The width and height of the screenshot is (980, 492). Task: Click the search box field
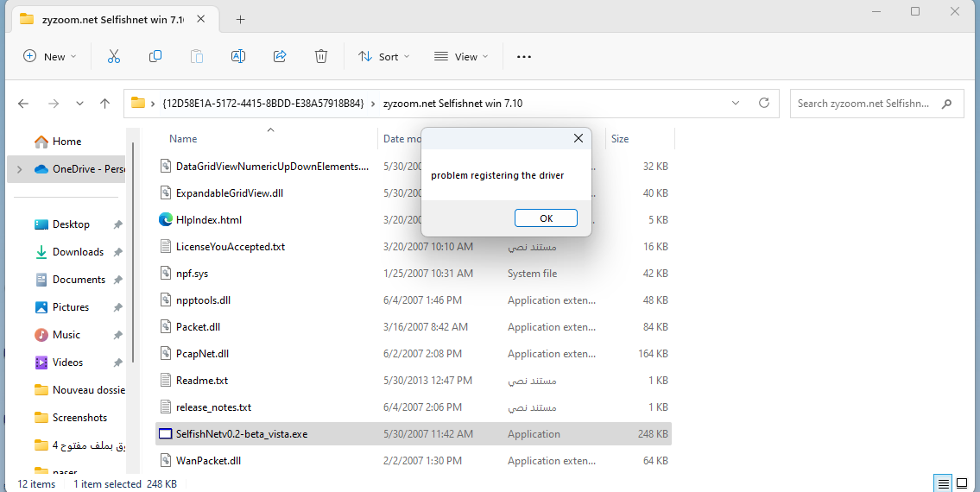pos(877,104)
